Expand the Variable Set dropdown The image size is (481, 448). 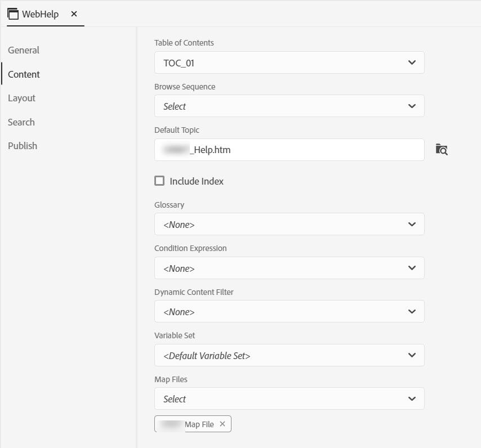(289, 356)
